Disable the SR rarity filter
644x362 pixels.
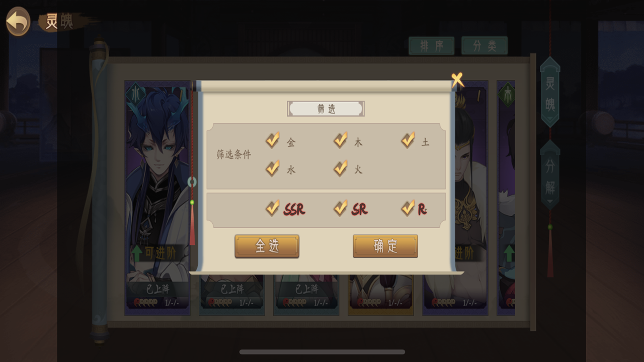tap(341, 208)
